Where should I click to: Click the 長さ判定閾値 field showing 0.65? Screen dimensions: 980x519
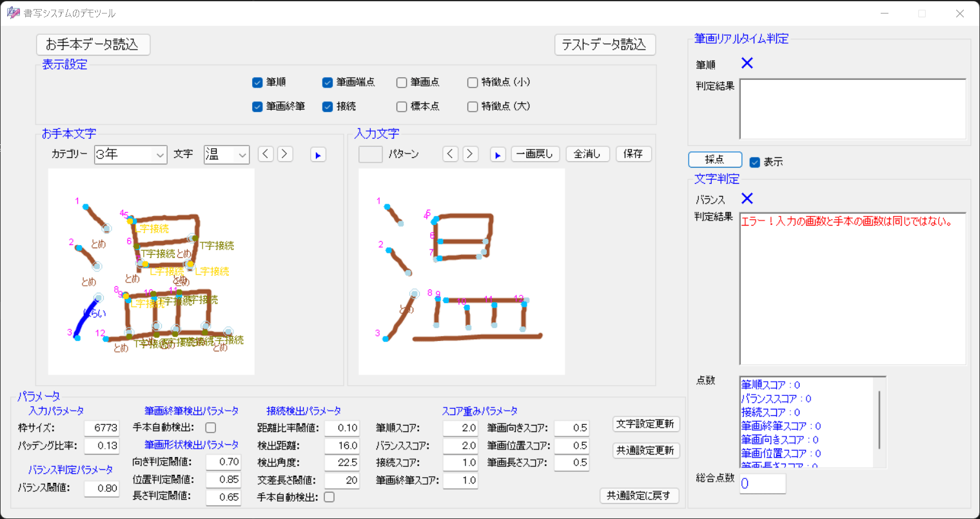[x=224, y=498]
